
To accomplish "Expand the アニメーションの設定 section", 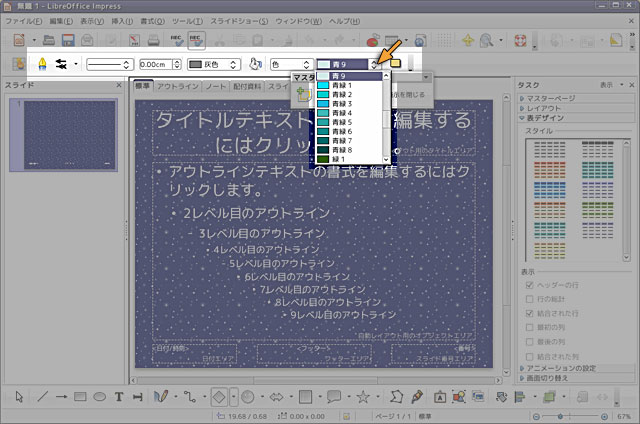I will [562, 369].
